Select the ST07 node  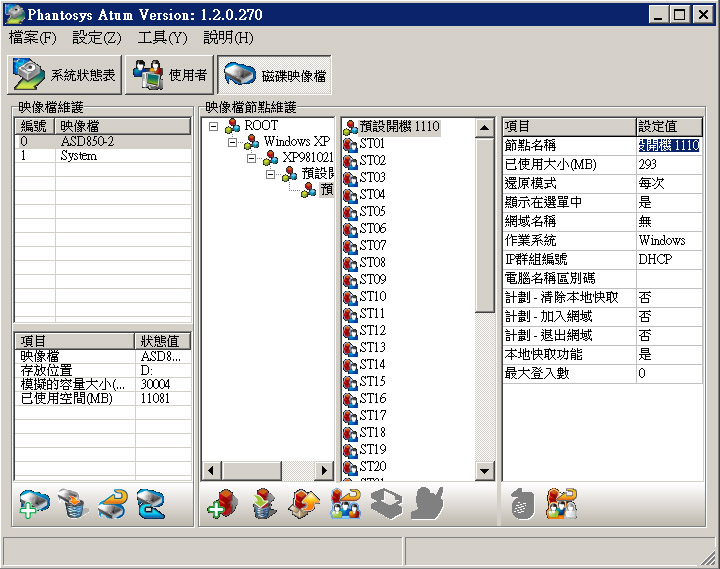[x=372, y=245]
